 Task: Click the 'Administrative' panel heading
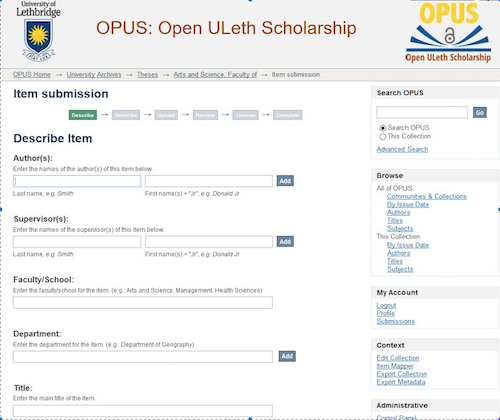click(x=402, y=405)
